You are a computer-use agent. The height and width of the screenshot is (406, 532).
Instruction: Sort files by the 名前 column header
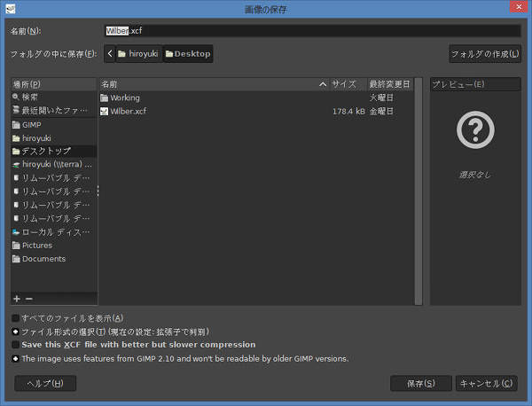tap(214, 84)
